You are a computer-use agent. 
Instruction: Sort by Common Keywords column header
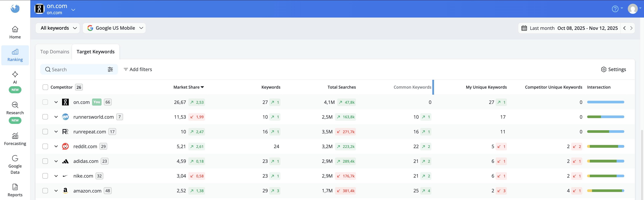[x=412, y=87]
